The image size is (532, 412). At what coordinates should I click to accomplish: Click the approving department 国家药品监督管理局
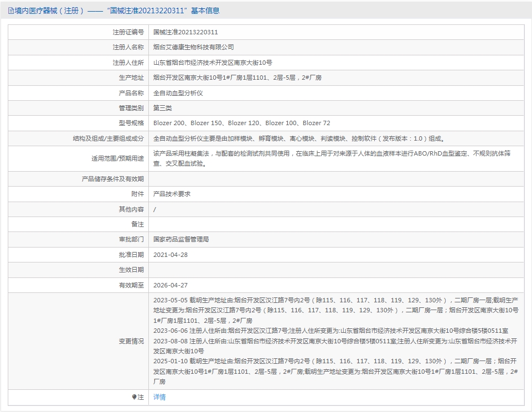click(181, 240)
